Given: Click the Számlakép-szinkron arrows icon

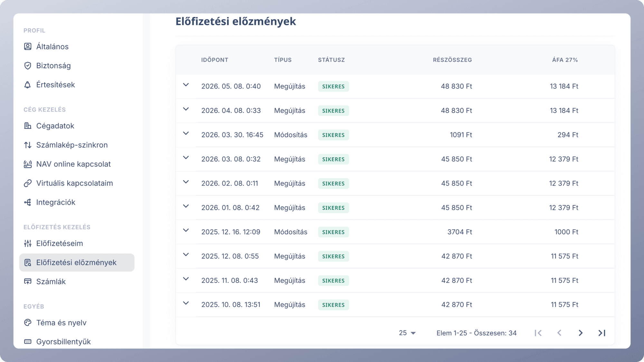Looking at the screenshot, I should [28, 145].
